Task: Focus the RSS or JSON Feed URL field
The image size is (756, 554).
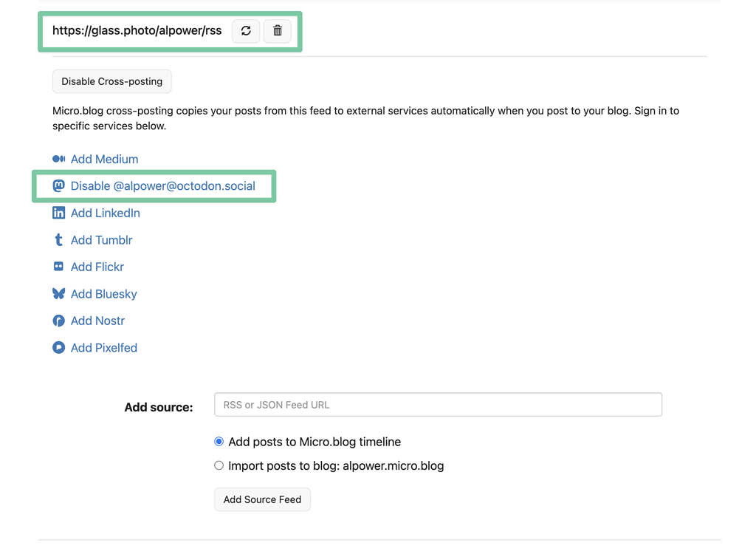Action: click(439, 404)
